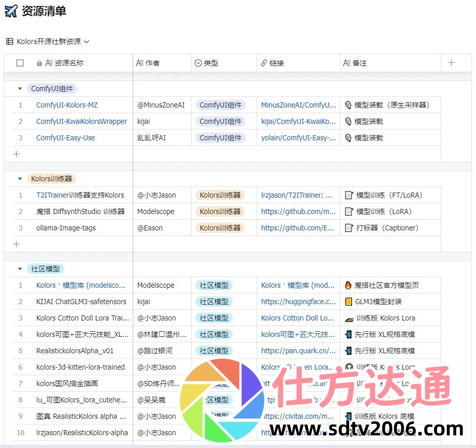Click the Kolors训练器 group tag label
Screen dimensions: 476x448
pyautogui.click(x=51, y=179)
